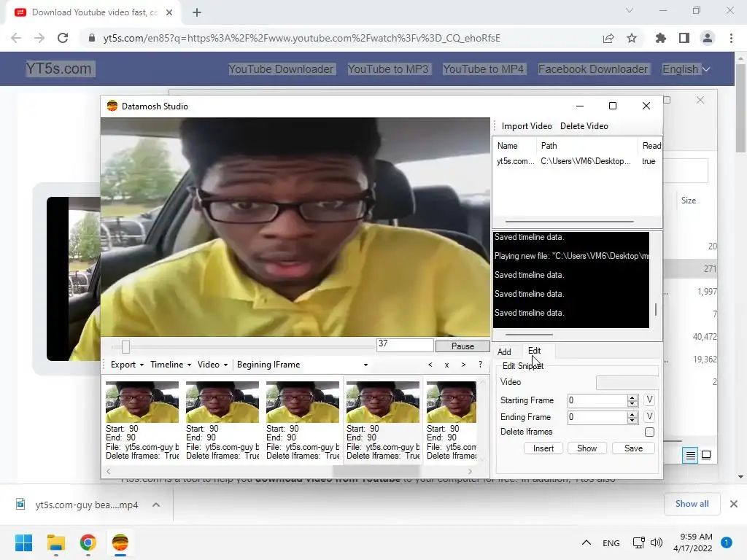Switch to the Edit tab

click(x=534, y=351)
